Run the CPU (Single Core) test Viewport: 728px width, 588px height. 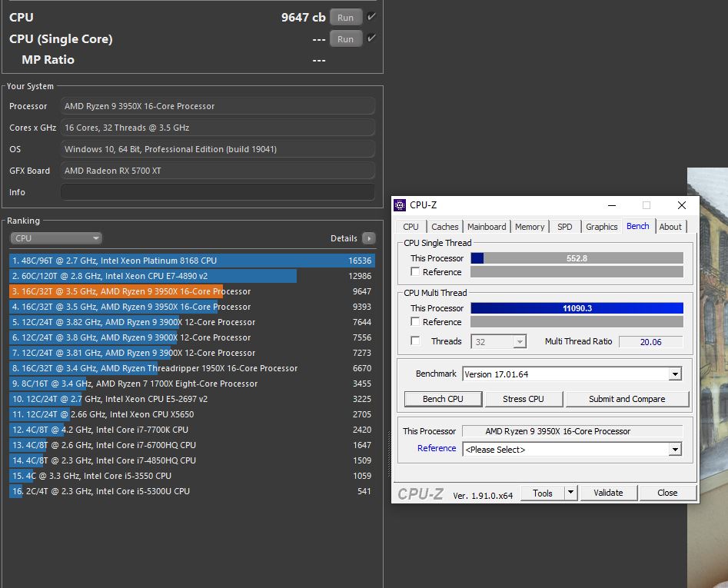345,39
